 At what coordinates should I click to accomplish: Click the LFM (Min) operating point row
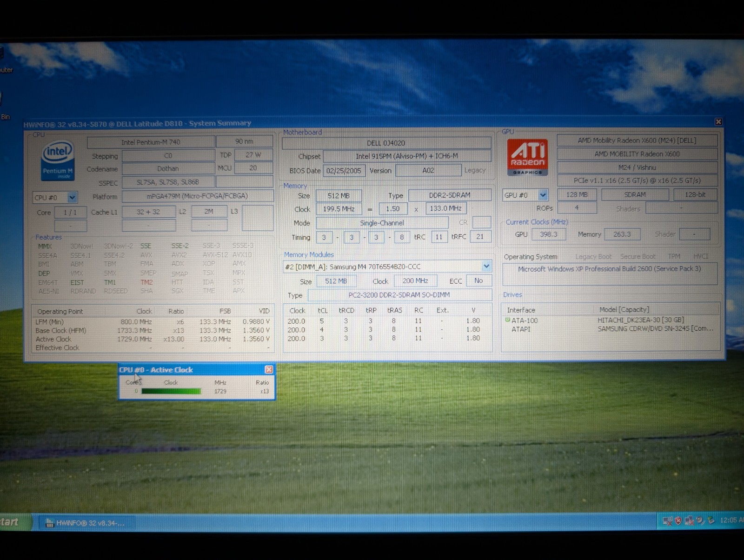click(x=153, y=321)
